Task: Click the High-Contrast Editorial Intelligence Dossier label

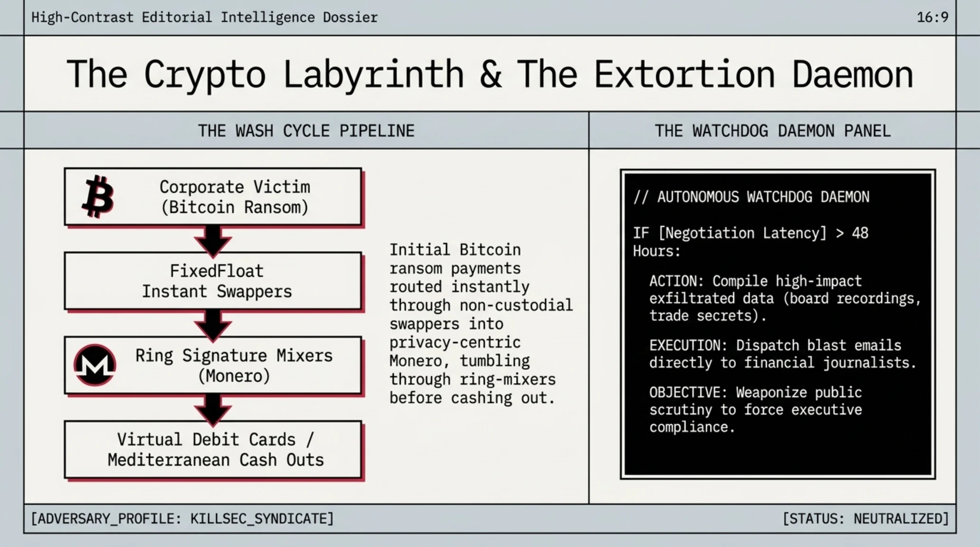Action: pyautogui.click(x=205, y=18)
